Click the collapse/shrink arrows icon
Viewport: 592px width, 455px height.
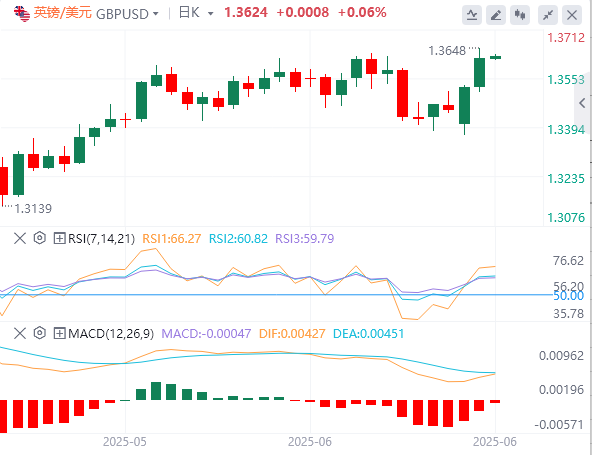coord(547,15)
